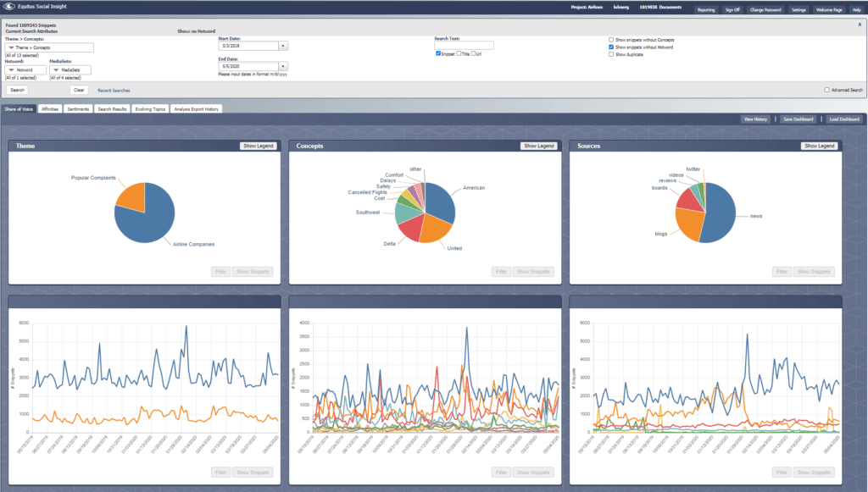Select the teal Southwest slice in Concepts
This screenshot has width=868, height=492.
click(406, 214)
